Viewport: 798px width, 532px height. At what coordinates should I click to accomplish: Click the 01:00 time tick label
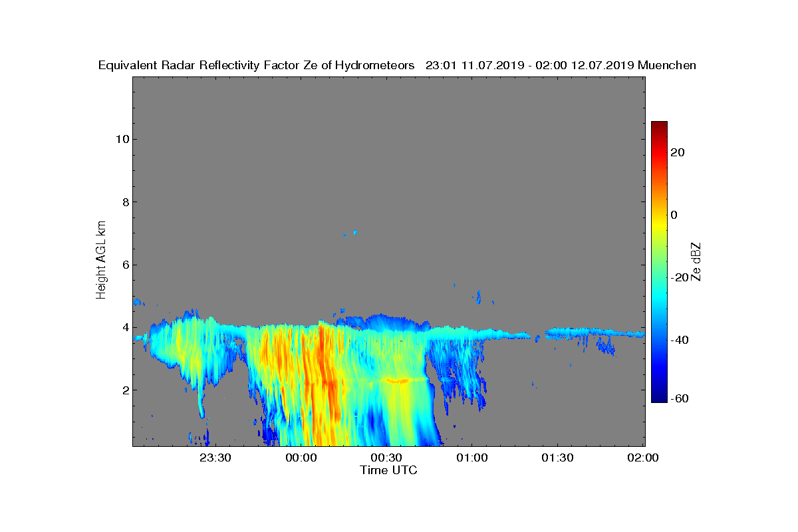point(472,458)
